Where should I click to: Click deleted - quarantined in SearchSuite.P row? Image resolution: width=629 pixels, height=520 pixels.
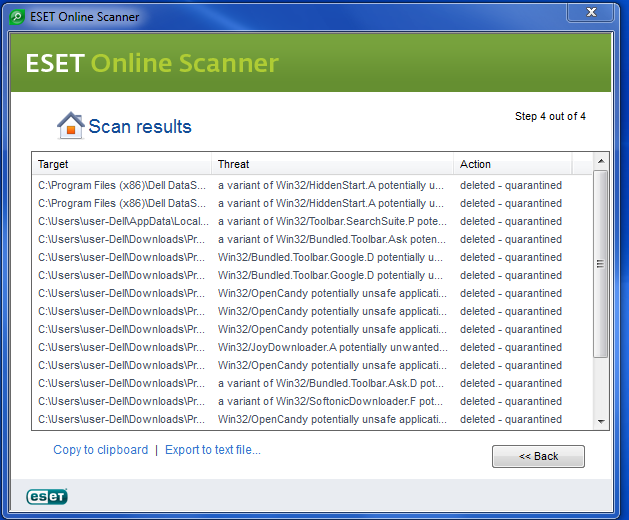click(x=511, y=221)
